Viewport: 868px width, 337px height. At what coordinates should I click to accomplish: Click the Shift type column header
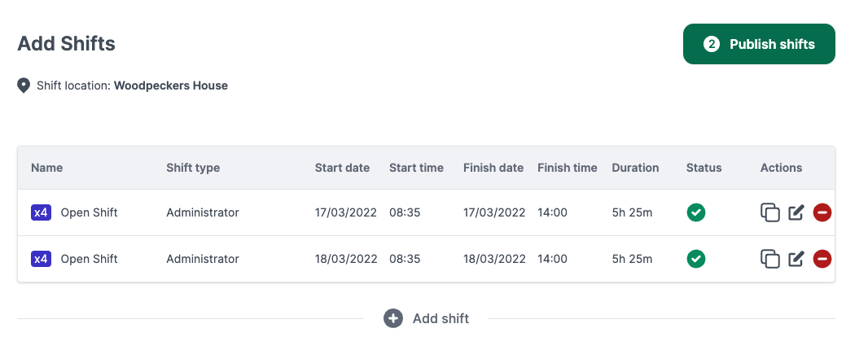pos(193,168)
